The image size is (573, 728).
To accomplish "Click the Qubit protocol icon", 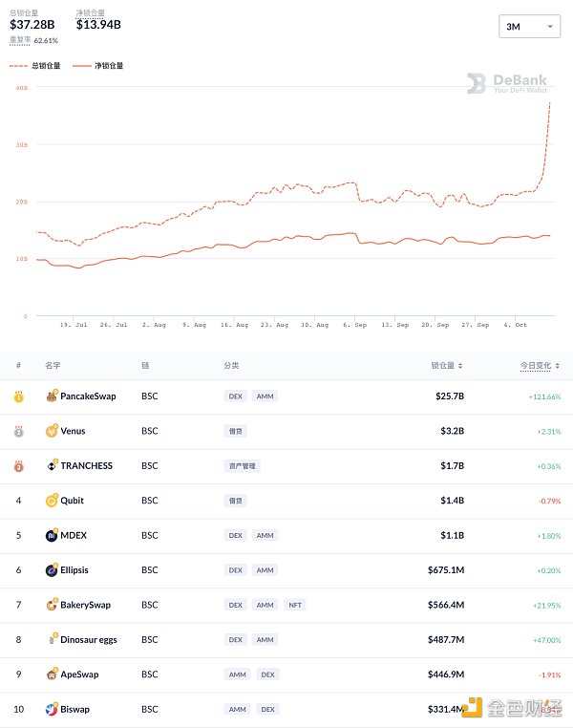I will pos(52,501).
